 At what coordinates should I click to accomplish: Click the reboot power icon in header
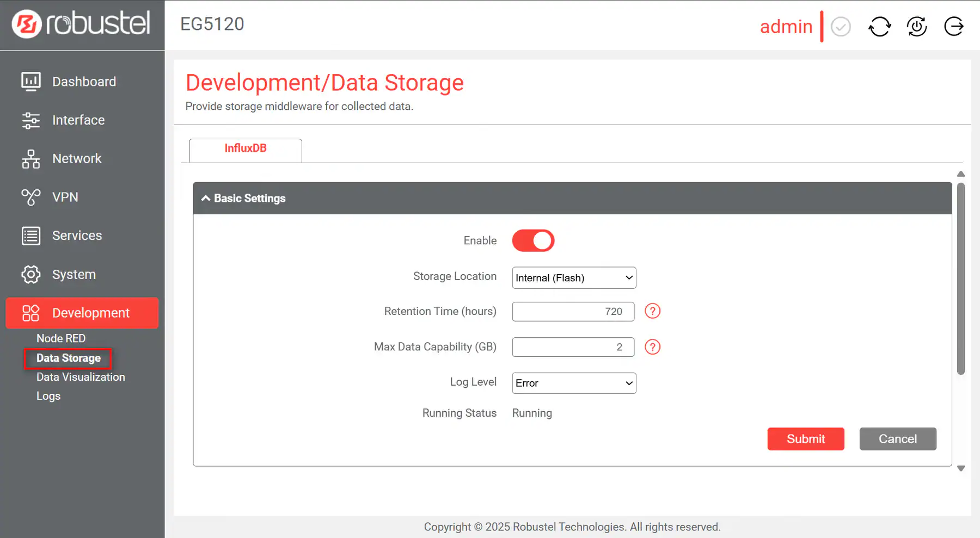click(x=917, y=26)
